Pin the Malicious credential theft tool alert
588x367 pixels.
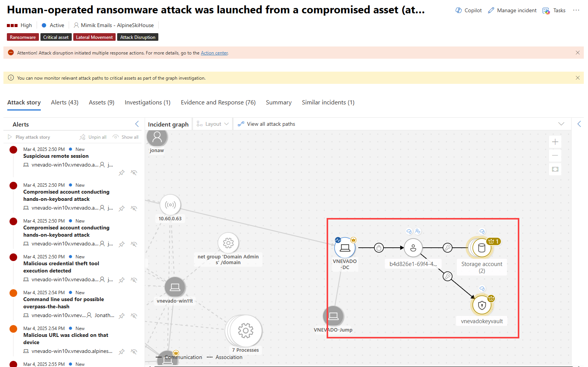(122, 280)
